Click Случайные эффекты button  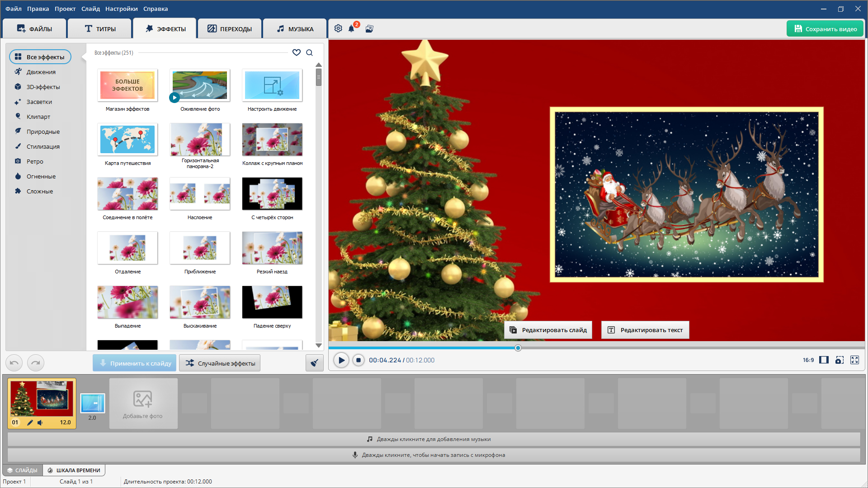click(x=220, y=363)
